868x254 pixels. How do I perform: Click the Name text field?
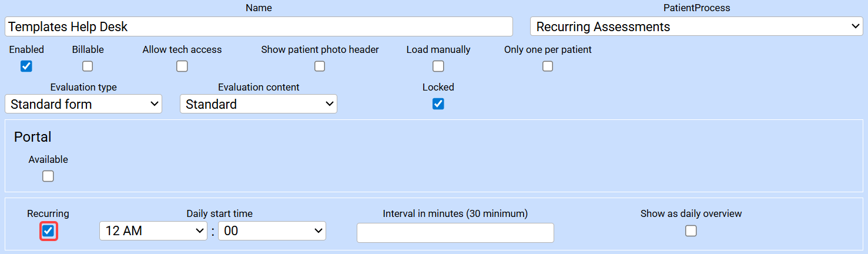pos(259,26)
